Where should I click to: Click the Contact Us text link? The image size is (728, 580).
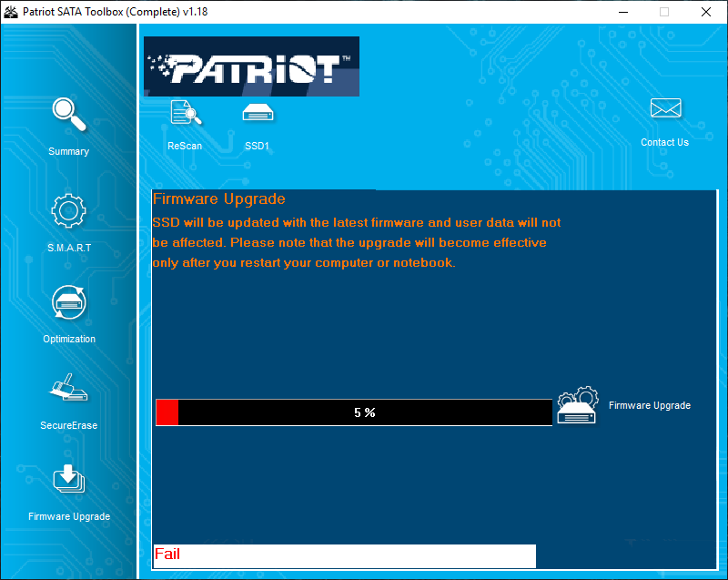[664, 143]
